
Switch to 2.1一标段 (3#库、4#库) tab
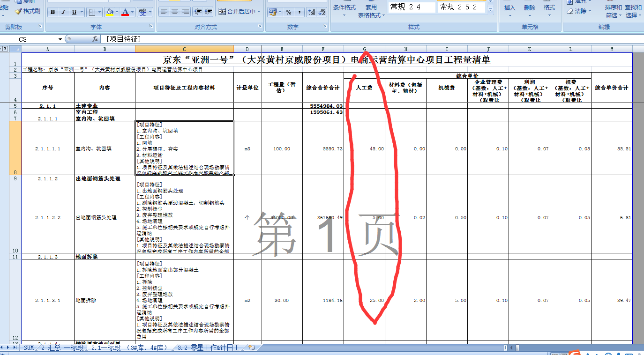[129, 348]
